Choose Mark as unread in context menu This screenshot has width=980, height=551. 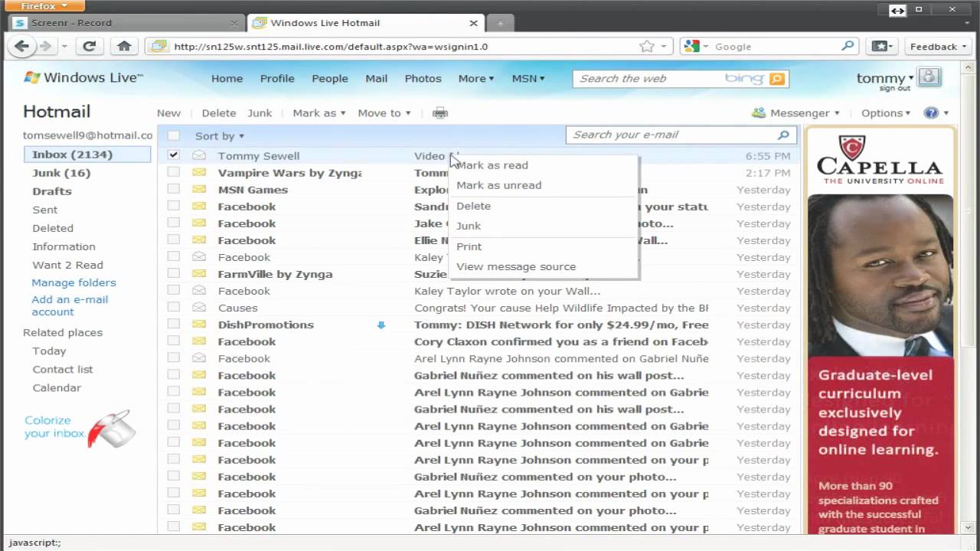tap(499, 184)
